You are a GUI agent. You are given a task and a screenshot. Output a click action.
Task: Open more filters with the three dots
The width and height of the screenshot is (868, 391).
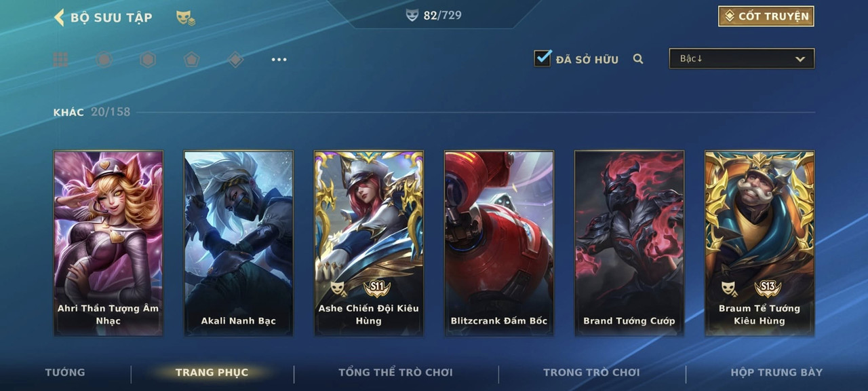coord(279,60)
